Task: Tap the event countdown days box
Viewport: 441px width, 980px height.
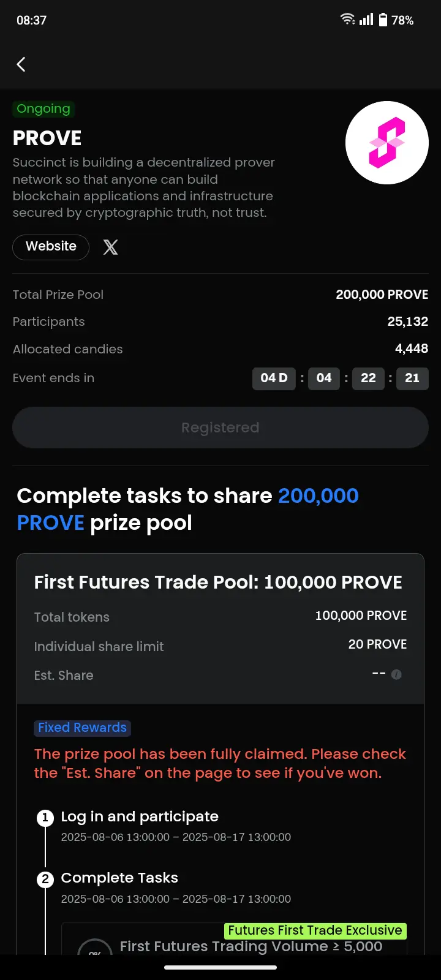Action: coord(274,378)
